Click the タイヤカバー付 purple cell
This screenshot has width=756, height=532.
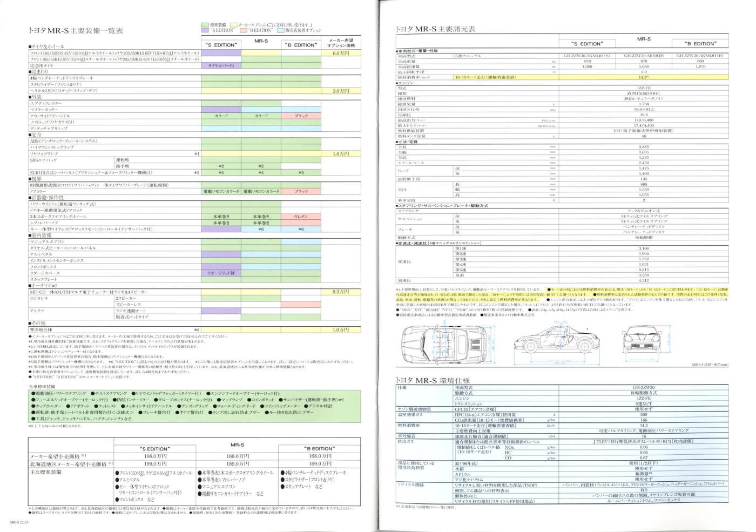[221, 65]
